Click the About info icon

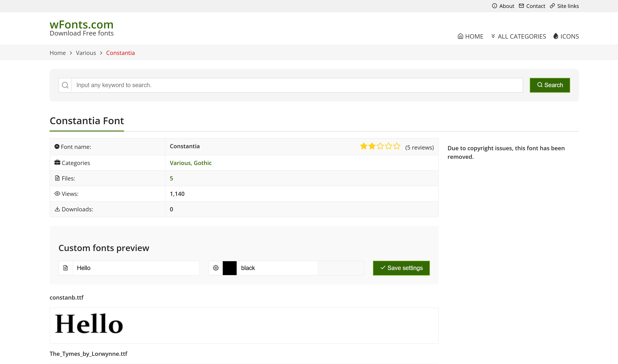(494, 6)
